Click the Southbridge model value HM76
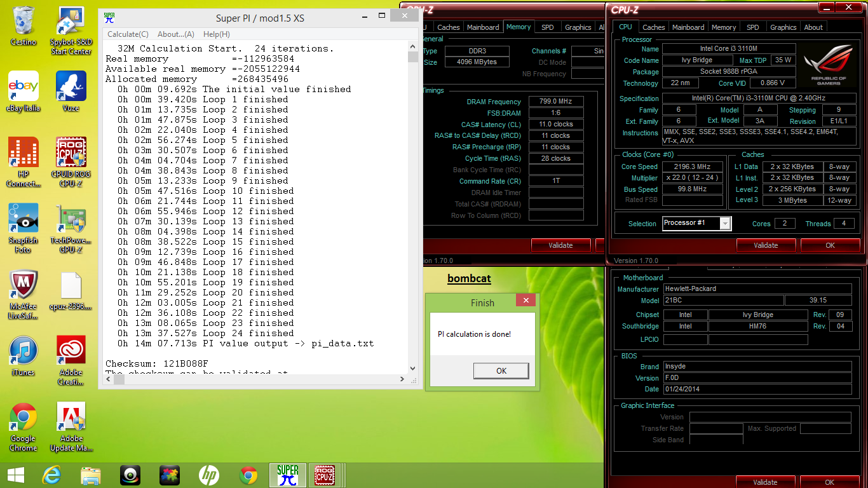 coord(757,327)
